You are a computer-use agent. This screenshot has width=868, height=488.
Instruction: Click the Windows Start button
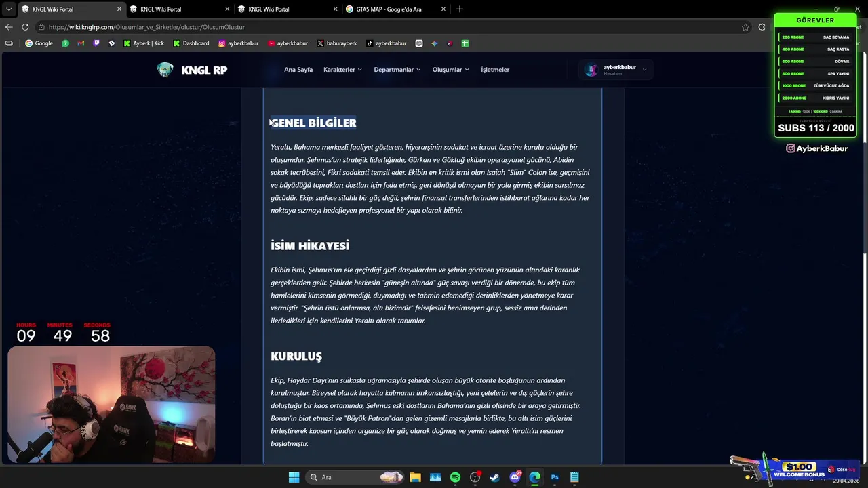pyautogui.click(x=294, y=477)
